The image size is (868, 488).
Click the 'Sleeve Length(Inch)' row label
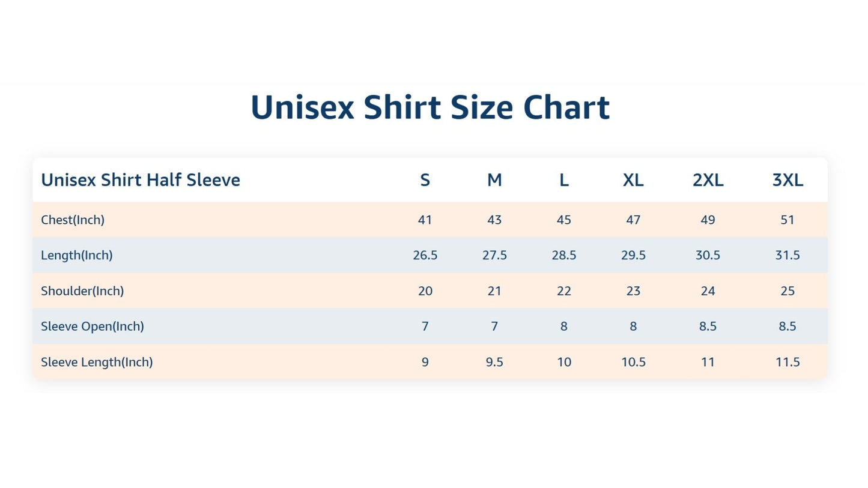[97, 362]
